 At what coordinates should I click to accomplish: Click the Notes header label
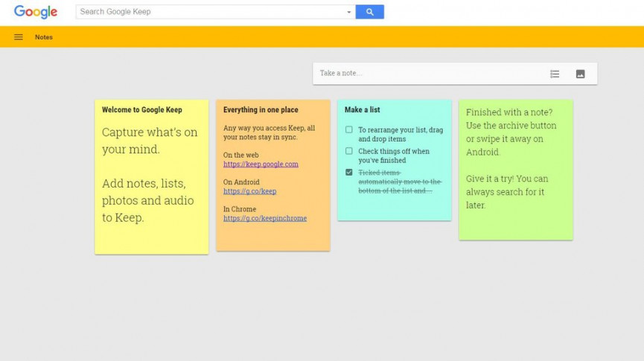click(x=43, y=37)
